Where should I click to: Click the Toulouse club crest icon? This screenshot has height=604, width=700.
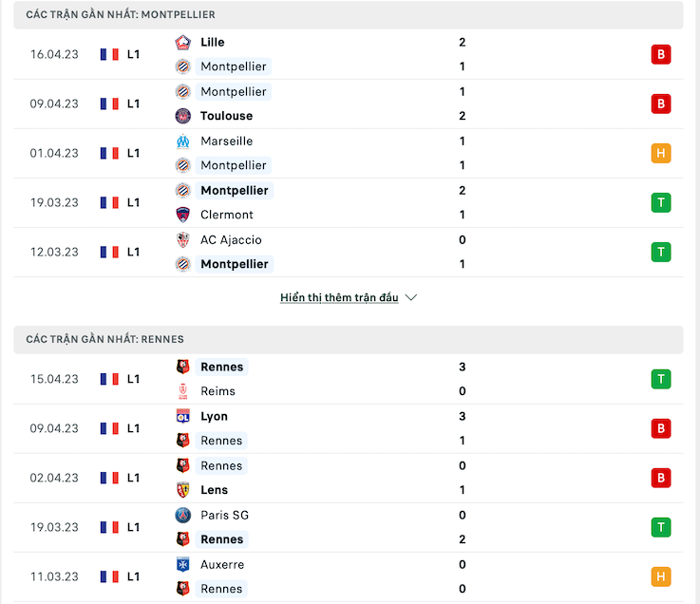point(182,116)
